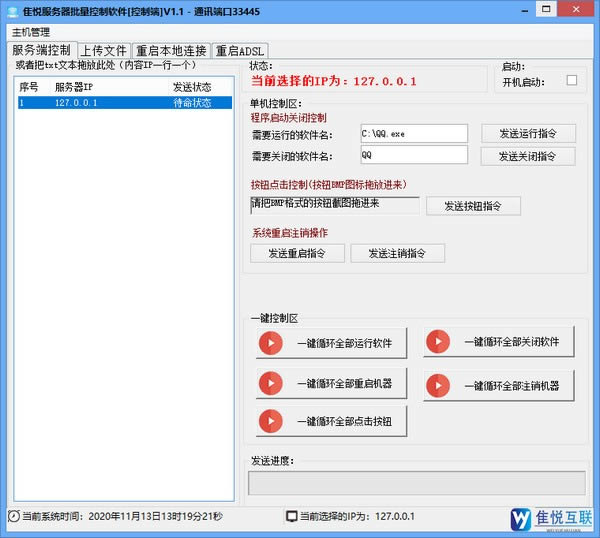
Task: Click play icon on 一键循环全部关闭软件
Action: coord(438,341)
